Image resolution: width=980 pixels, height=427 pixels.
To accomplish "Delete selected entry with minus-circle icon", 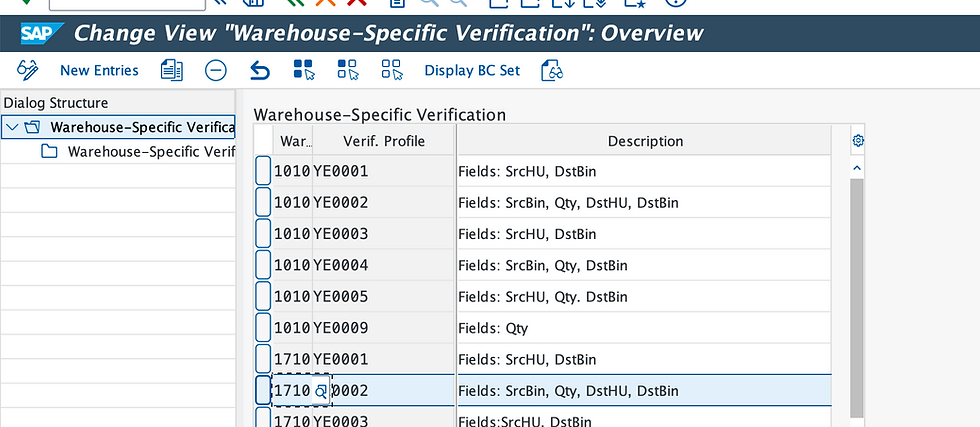I will [216, 70].
